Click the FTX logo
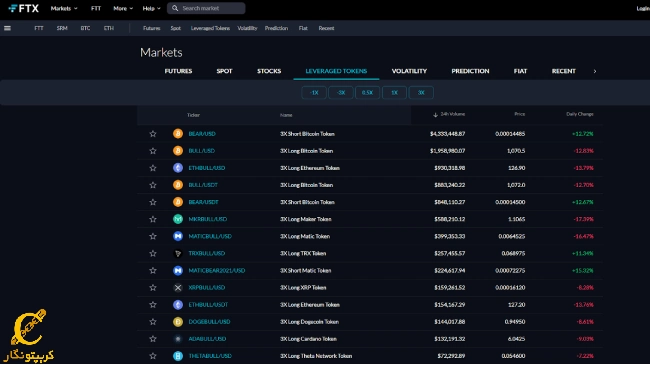This screenshot has height=365, width=650. click(x=24, y=8)
